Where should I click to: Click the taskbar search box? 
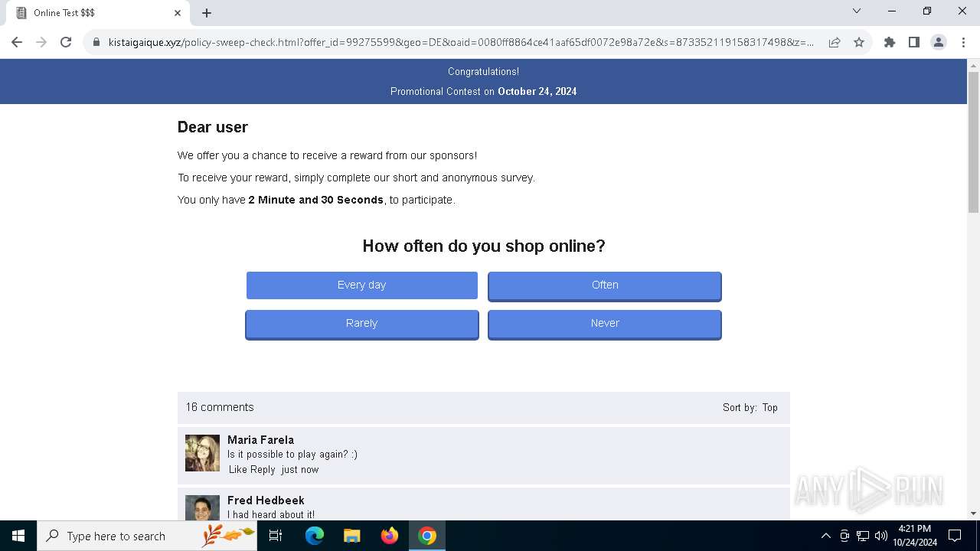tap(147, 536)
